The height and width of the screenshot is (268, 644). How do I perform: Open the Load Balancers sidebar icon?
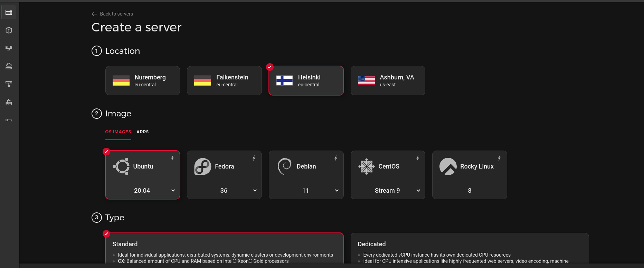9,48
